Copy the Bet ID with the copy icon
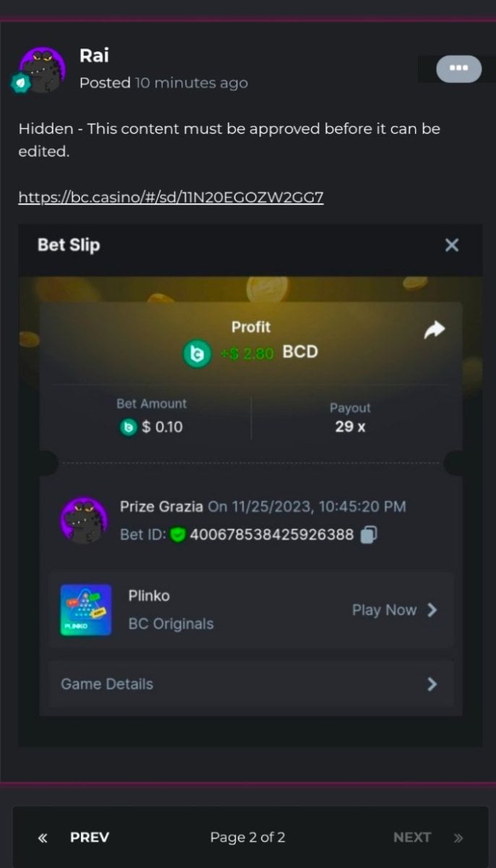496x868 pixels. [368, 535]
